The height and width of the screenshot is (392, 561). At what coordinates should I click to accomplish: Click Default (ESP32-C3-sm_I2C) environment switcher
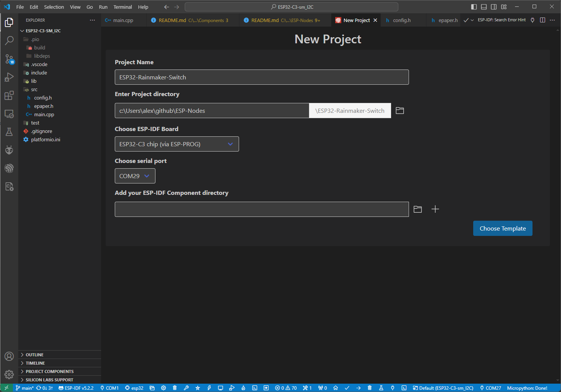click(x=443, y=388)
